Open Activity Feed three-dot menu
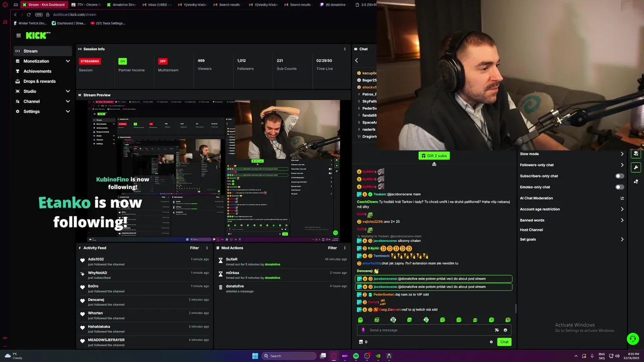The image size is (644, 362). [207, 248]
